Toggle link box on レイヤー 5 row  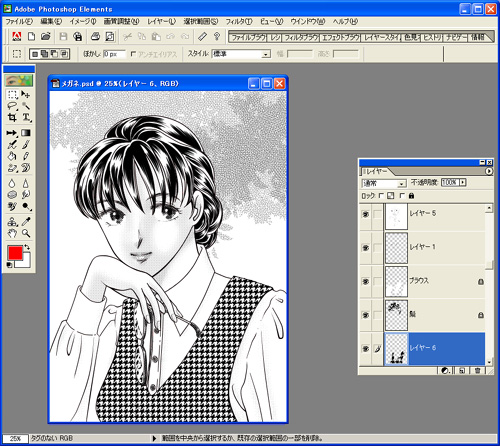point(377,214)
